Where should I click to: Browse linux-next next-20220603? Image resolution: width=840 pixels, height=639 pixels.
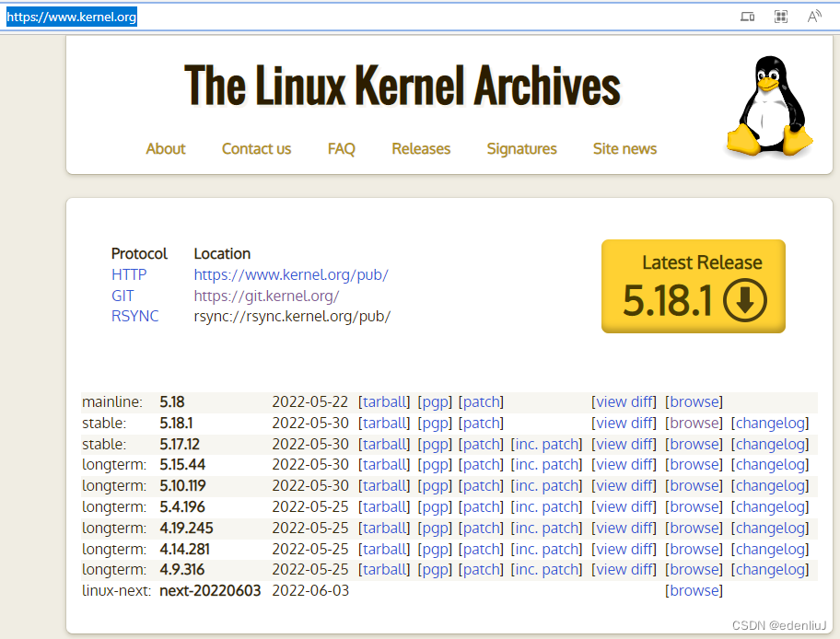click(694, 590)
